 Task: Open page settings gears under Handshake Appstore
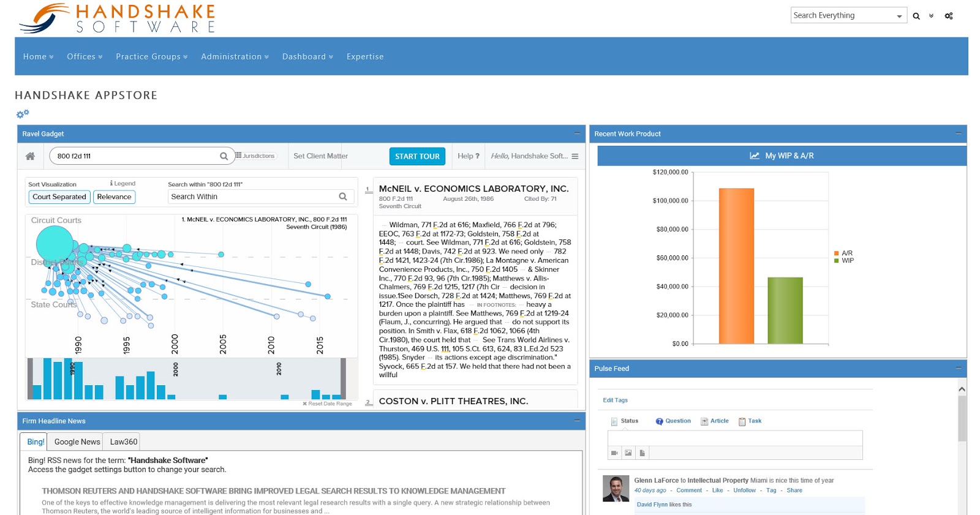[x=23, y=114]
